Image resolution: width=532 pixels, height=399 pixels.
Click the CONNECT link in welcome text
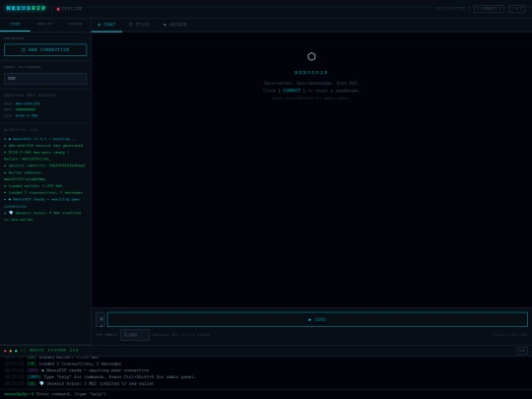coord(292,91)
